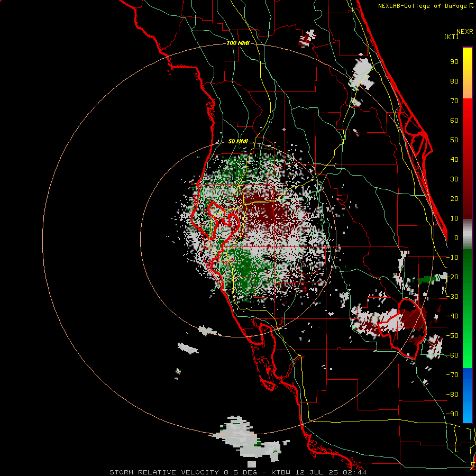
Task: Click the -70 value on the velocity scale
Action: coord(452,375)
